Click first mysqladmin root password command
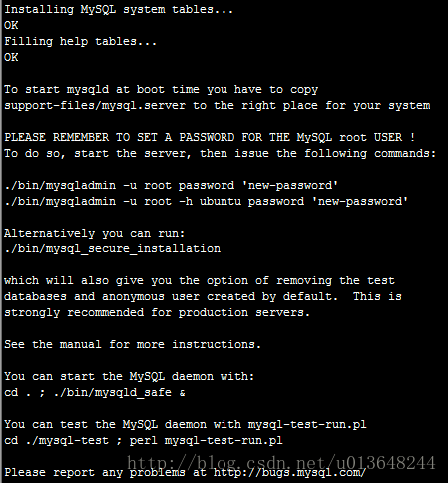The image size is (448, 483). 171,186
